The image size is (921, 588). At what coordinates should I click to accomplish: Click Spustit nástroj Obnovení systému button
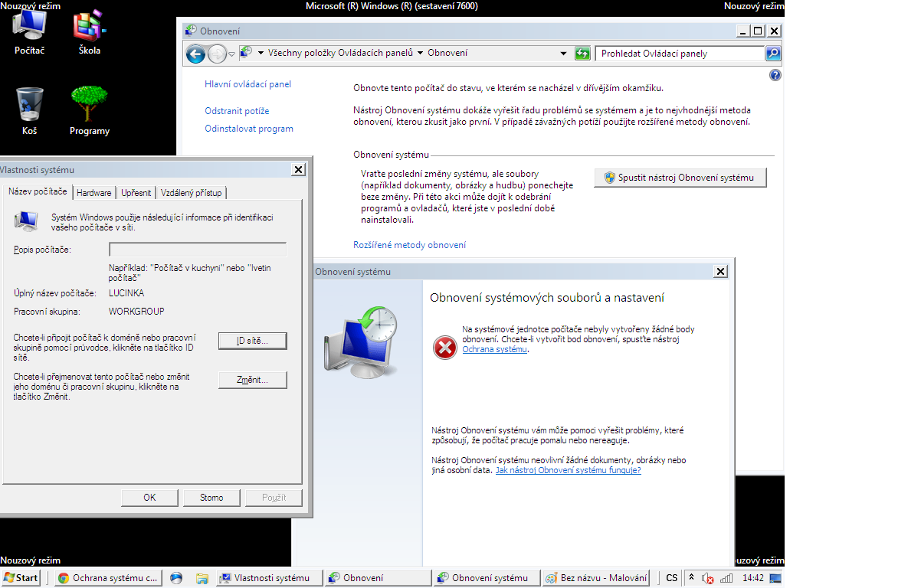click(680, 178)
